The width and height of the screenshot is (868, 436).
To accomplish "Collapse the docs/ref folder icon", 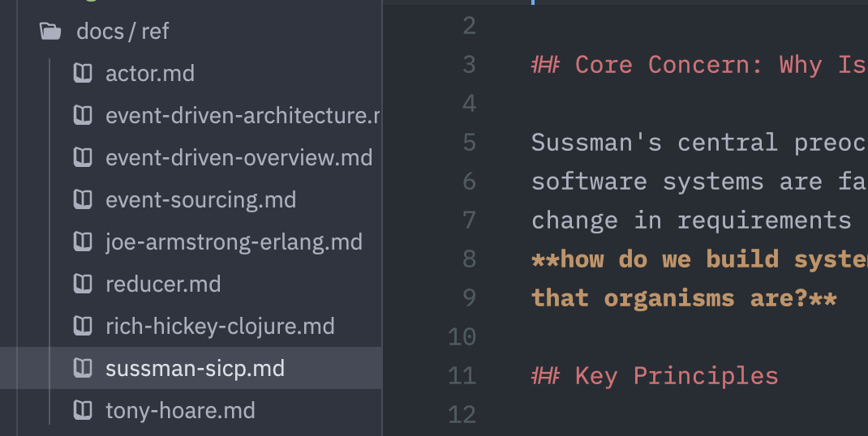I will 50,32.
